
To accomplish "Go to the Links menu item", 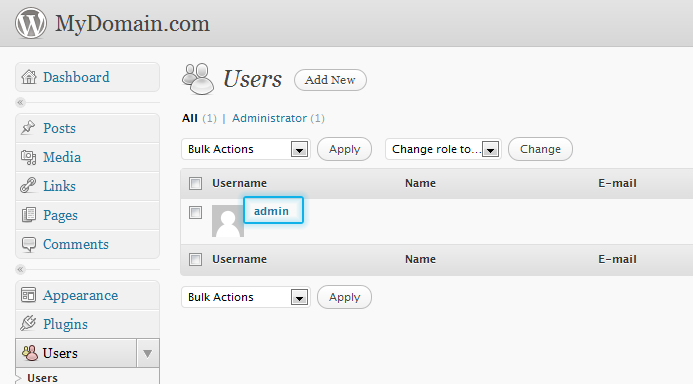I will click(88, 186).
